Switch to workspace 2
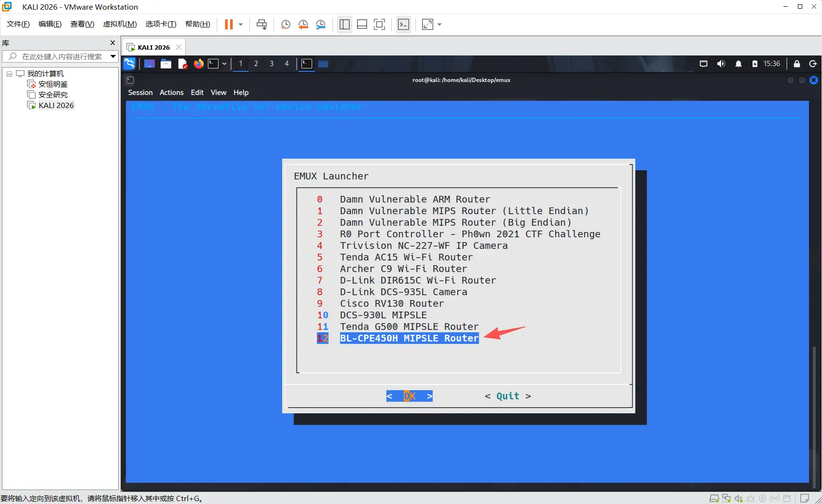 256,64
